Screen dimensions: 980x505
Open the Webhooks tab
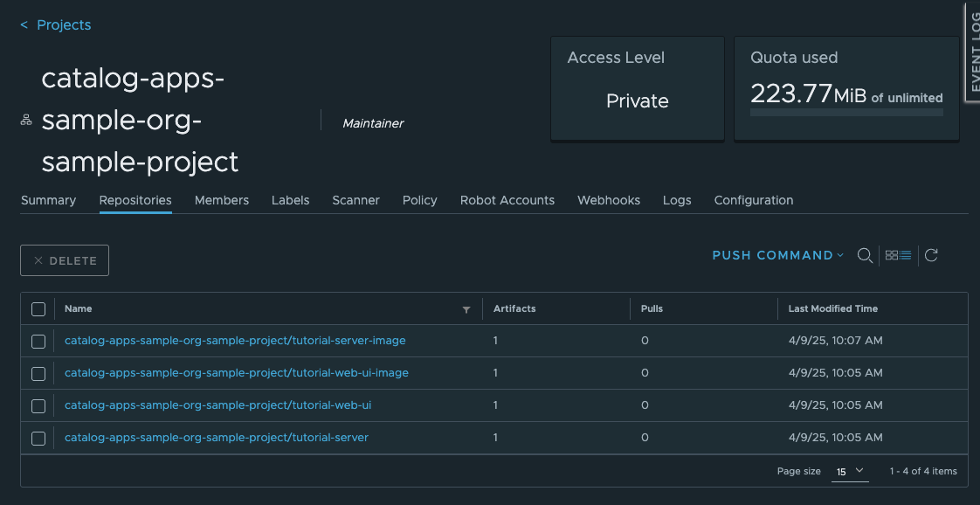tap(608, 200)
